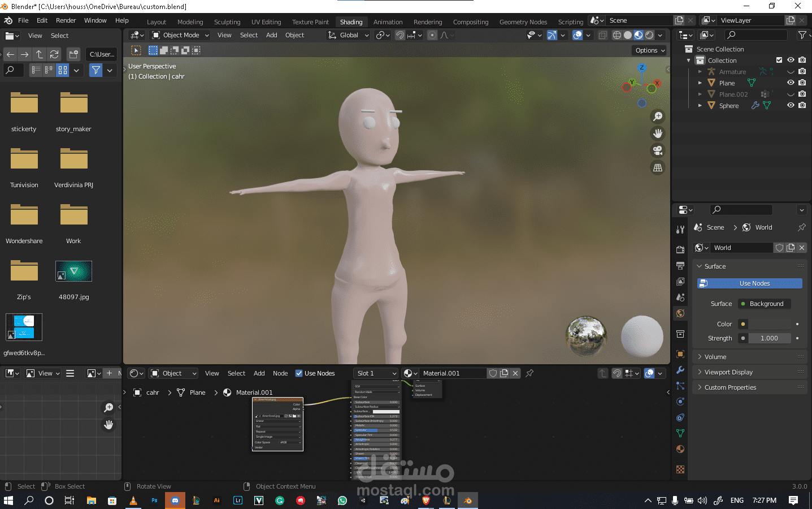Open the Object Mode dropdown
The height and width of the screenshot is (509, 812).
(180, 35)
